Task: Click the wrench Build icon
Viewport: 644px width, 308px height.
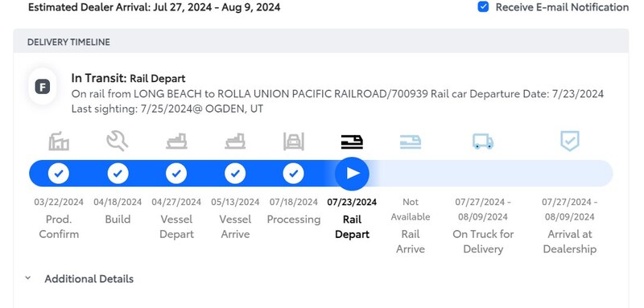Action: pos(118,141)
